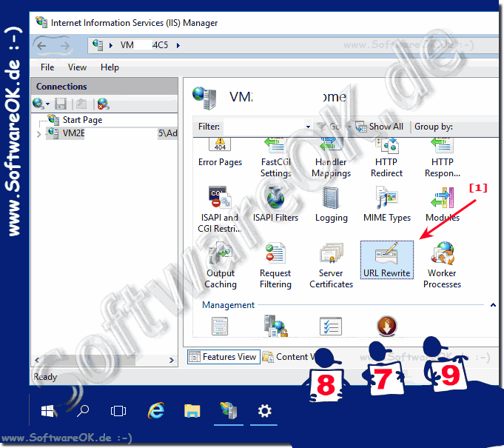Click the Go filter button
Screen dimensions: 504x448
(x=330, y=127)
